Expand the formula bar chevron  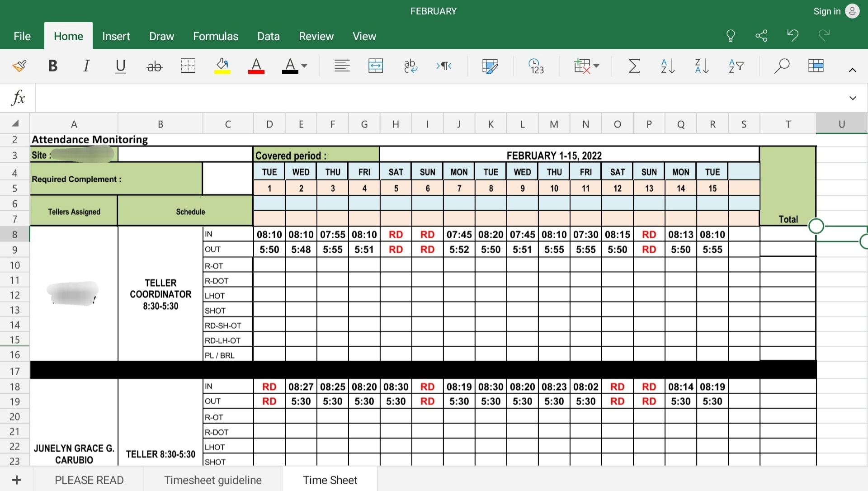tap(853, 98)
